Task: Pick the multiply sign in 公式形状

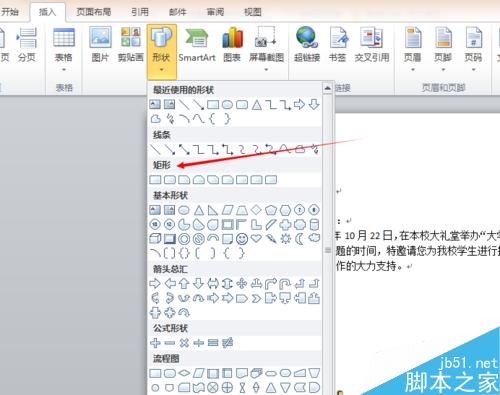Action: point(184,343)
